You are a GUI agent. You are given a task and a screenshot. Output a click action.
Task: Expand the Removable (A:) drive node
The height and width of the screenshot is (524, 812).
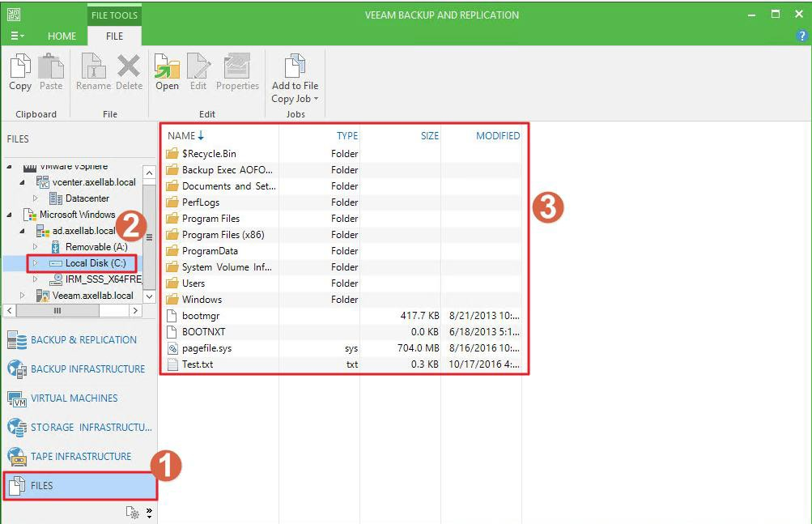[36, 247]
